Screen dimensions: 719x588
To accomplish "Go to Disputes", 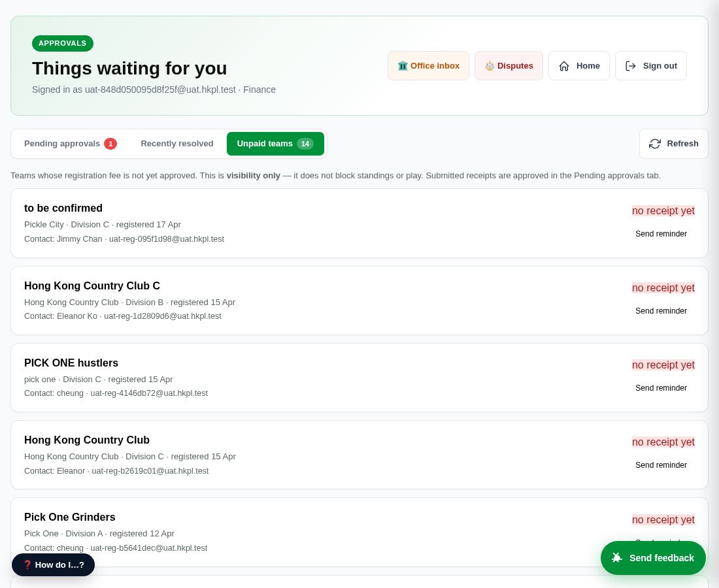I will [509, 65].
